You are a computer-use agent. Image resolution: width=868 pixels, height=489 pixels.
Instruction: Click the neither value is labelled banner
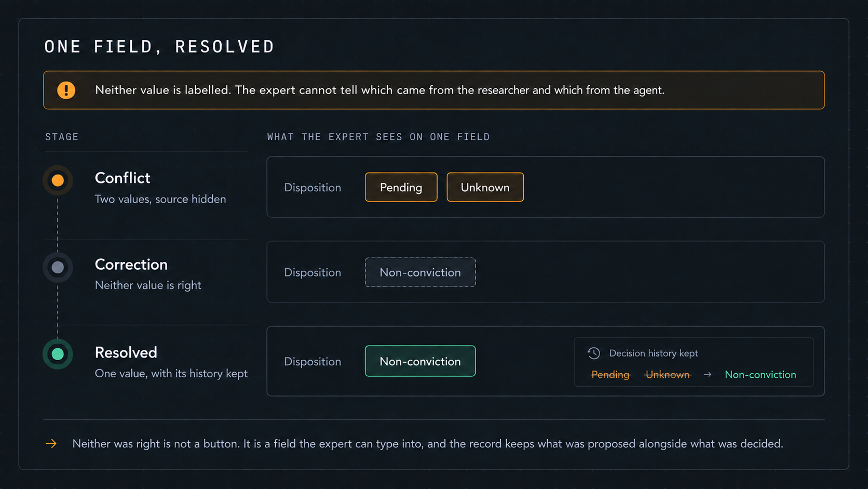tap(434, 90)
